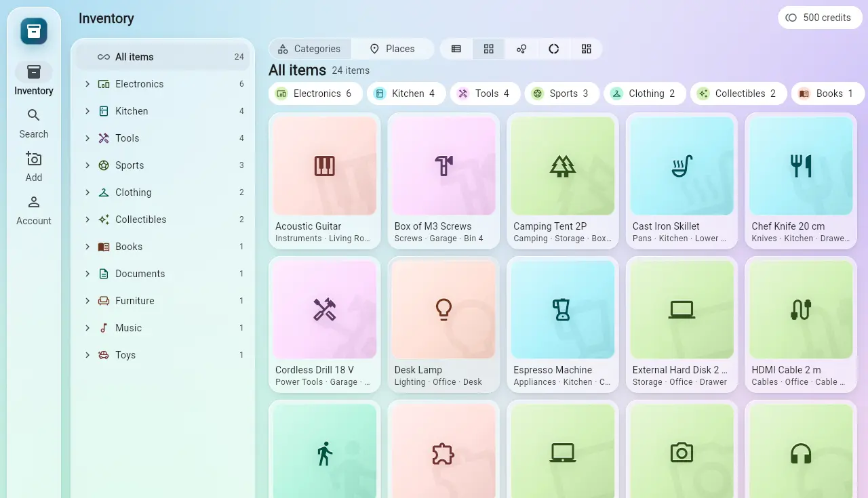Filter by the Tools 4 chip

(x=485, y=94)
